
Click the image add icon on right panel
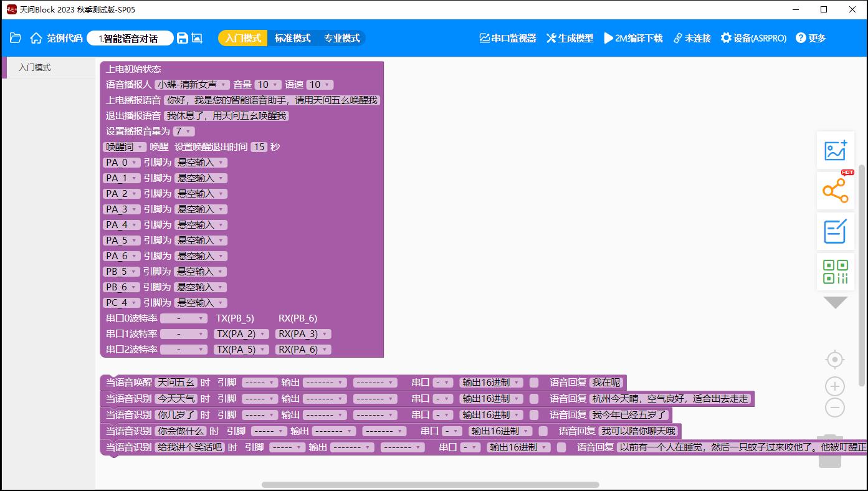tap(836, 150)
